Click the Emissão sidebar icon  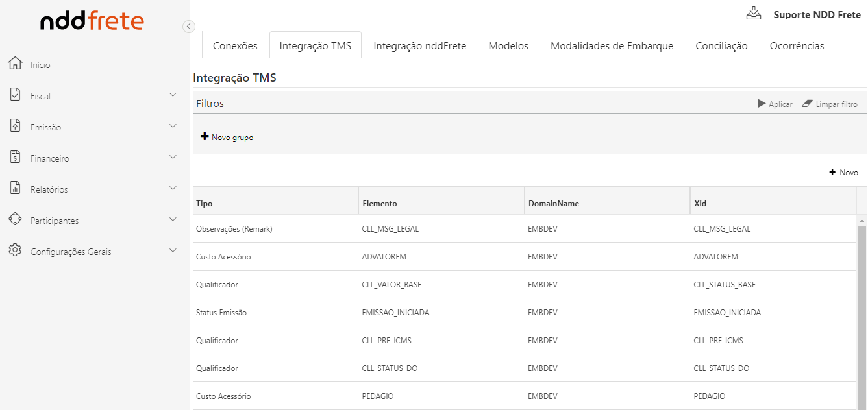point(15,126)
